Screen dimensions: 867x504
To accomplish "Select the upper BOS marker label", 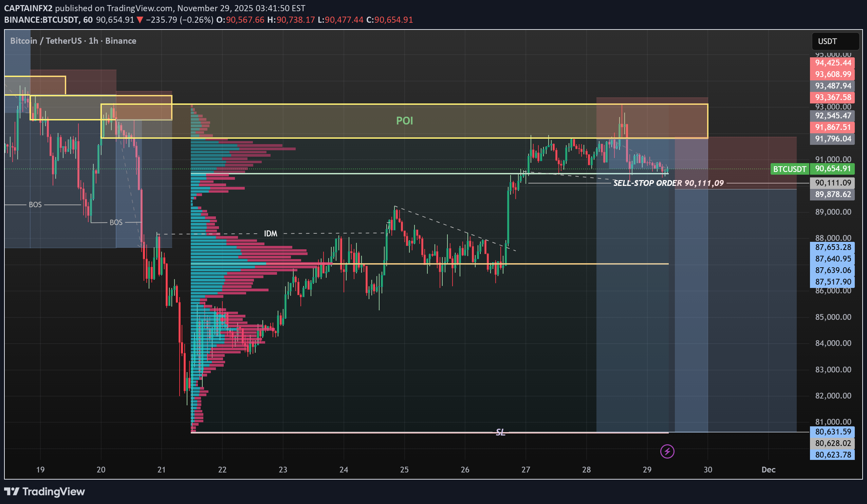I will coord(35,205).
